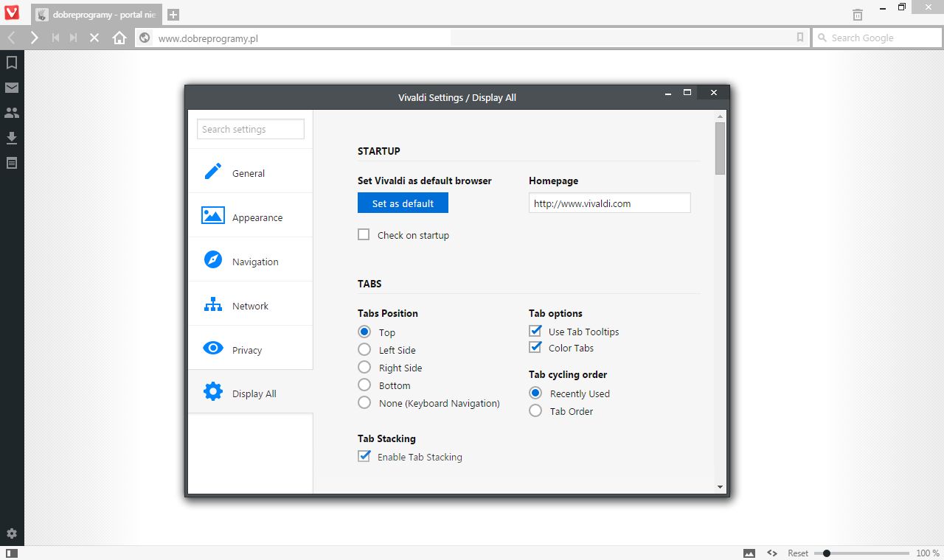Open a new tab with plus button
Viewport: 944px width, 560px height.
coord(173,15)
